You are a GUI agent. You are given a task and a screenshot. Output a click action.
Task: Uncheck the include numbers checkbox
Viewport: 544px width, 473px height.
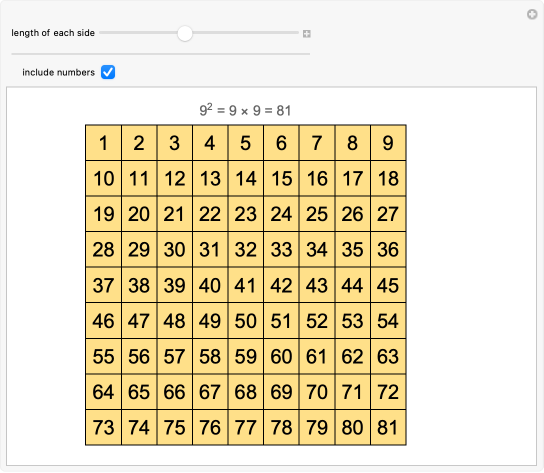coord(108,72)
